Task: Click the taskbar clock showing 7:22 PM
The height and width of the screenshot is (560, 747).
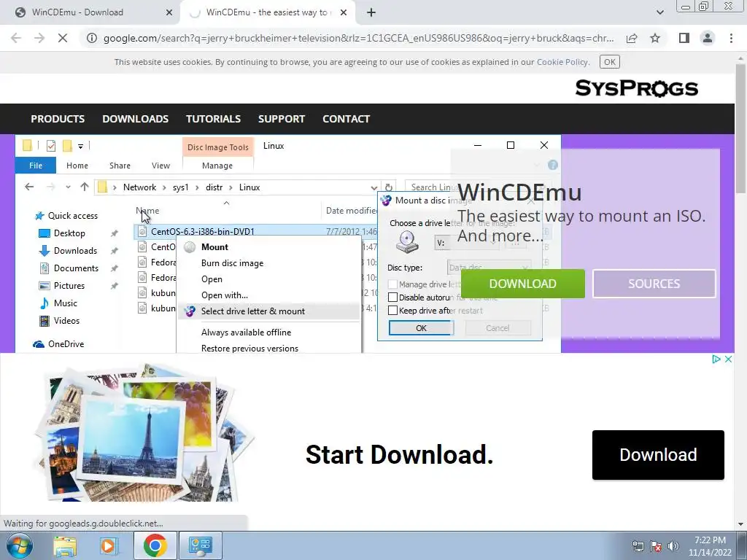Action: 710,546
